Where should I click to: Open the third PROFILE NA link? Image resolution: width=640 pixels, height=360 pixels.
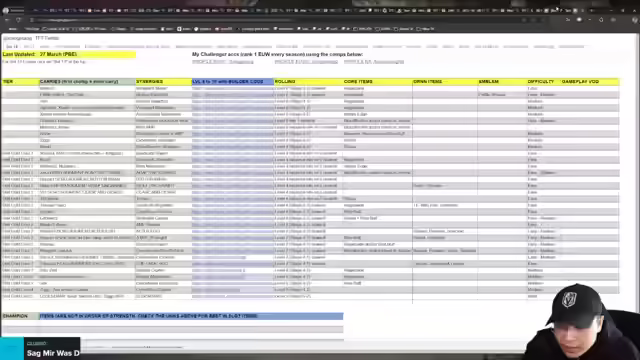tap(374, 62)
